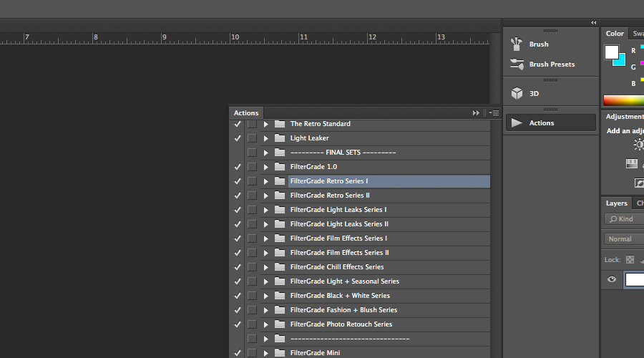This screenshot has width=644, height=358.
Task: Toggle checkmark for FilterGrade 1.0
Action: click(x=238, y=167)
